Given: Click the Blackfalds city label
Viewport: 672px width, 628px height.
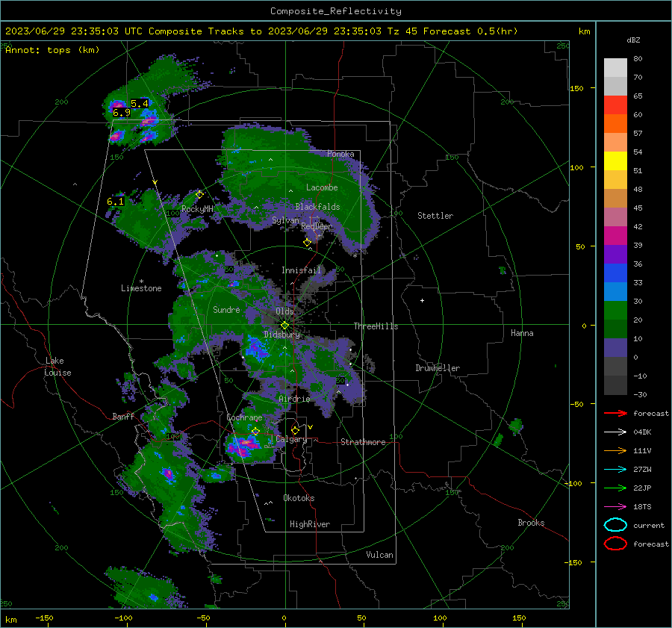Looking at the screenshot, I should coord(317,207).
